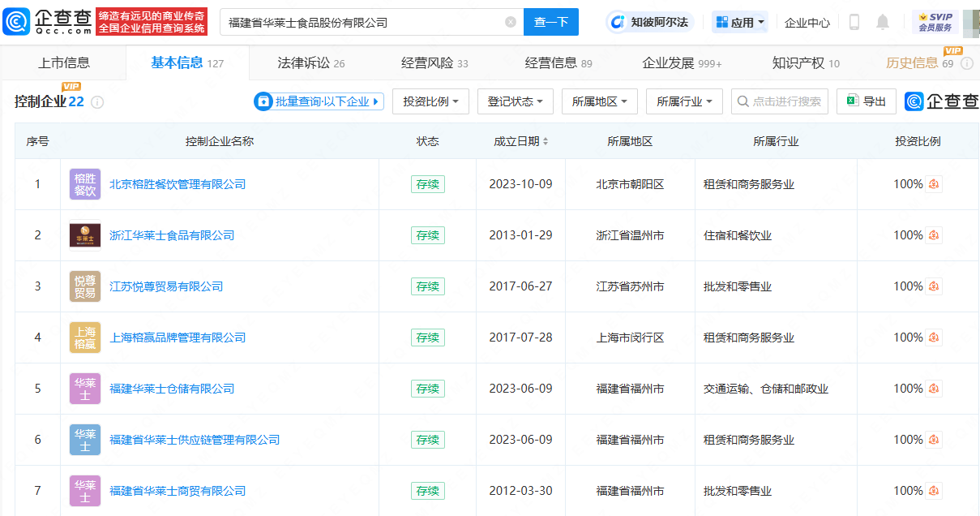Focus the 点击进行搜索 search field
This screenshot has width=980, height=516.
pyautogui.click(x=780, y=101)
